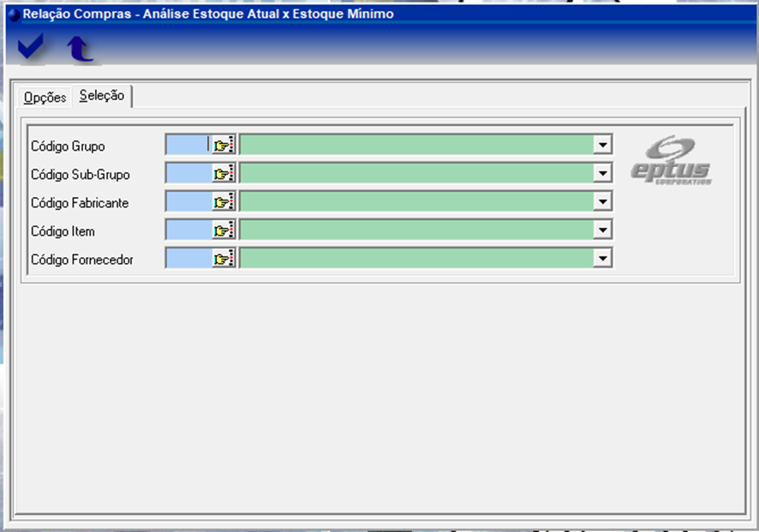Expand the Código Grupo dropdown arrow
Viewport: 759px width, 532px height.
coord(603,146)
